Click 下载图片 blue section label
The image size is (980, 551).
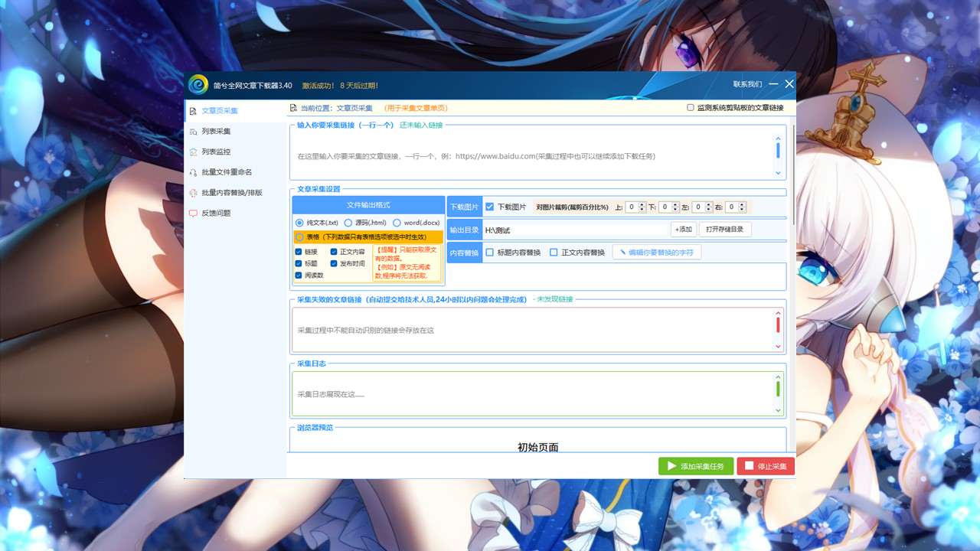[465, 207]
